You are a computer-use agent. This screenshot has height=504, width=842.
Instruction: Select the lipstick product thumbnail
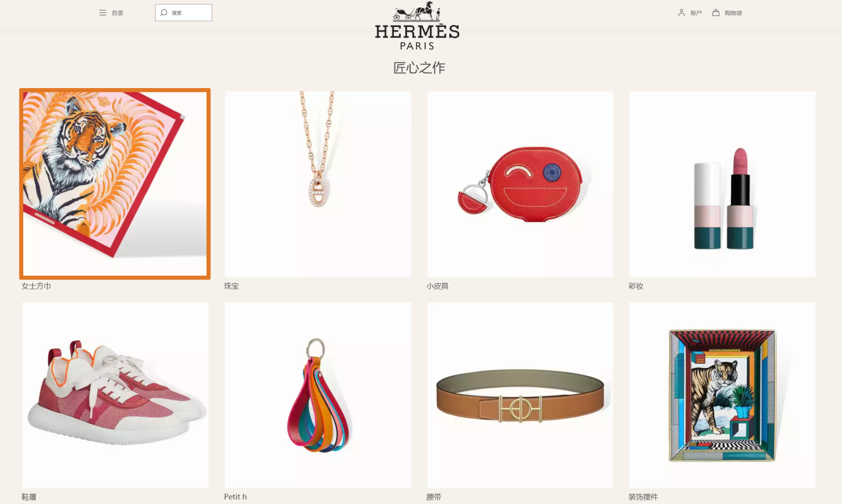click(x=722, y=184)
